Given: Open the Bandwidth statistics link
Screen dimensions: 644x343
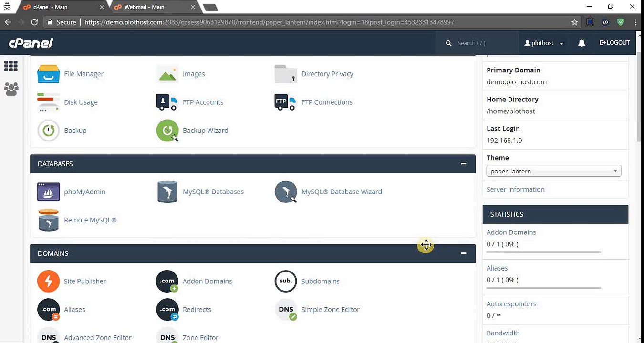Looking at the screenshot, I should [503, 333].
